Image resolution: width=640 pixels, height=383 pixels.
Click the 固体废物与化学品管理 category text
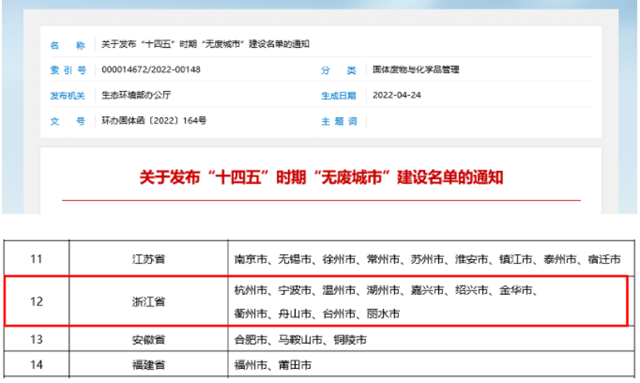[416, 69]
